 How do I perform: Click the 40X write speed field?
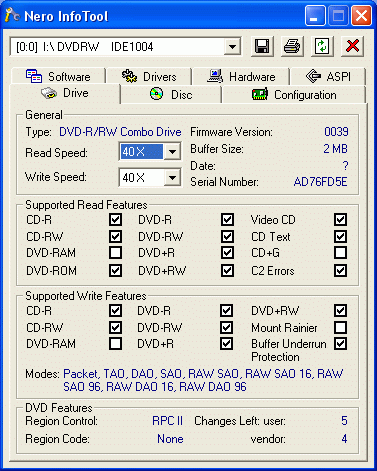click(x=142, y=177)
